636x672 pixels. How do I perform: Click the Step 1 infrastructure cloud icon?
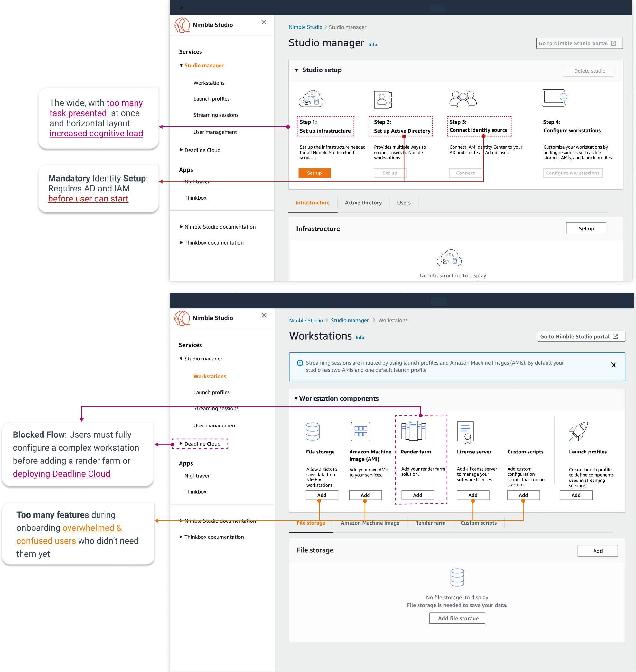click(x=311, y=99)
